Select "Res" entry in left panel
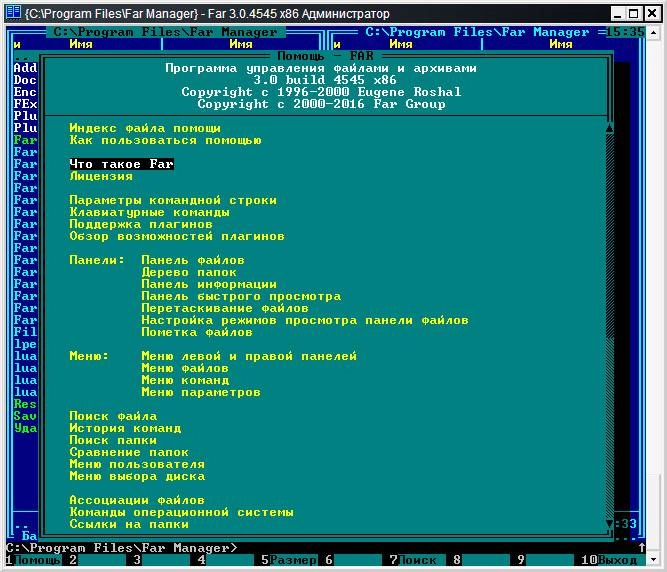Image resolution: width=667 pixels, height=572 pixels. click(26, 404)
